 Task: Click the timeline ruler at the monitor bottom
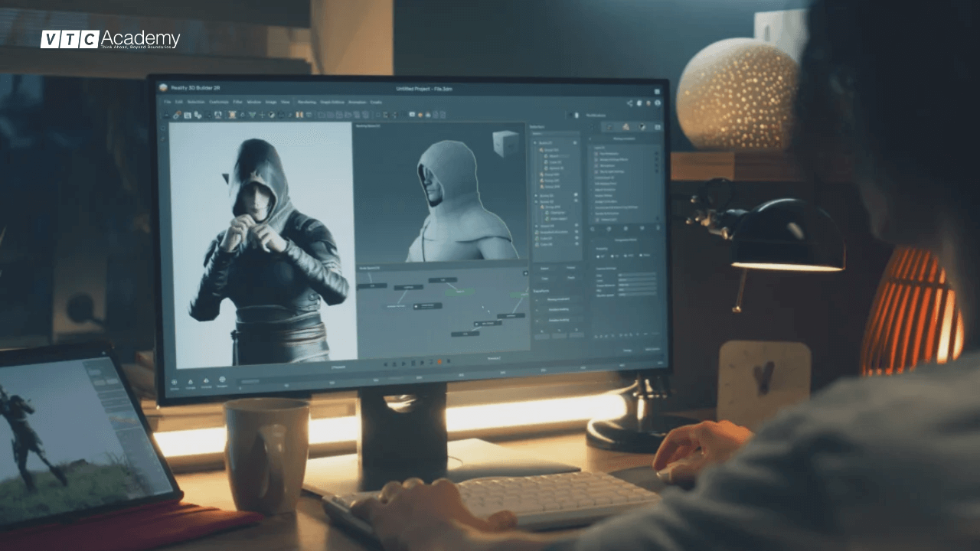click(452, 377)
